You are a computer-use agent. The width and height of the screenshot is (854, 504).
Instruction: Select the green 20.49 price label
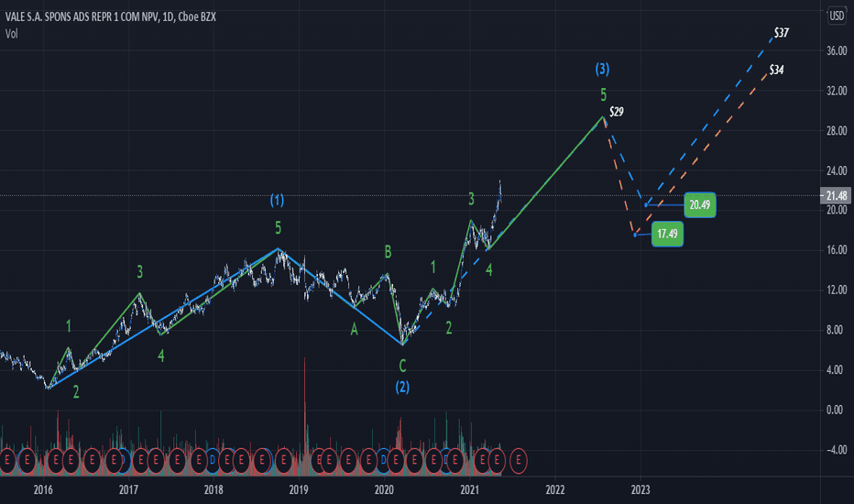pyautogui.click(x=700, y=205)
